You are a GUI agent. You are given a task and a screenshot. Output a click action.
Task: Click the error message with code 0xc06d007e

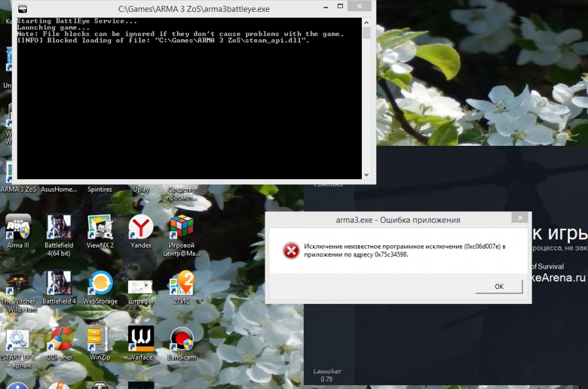[x=404, y=250]
